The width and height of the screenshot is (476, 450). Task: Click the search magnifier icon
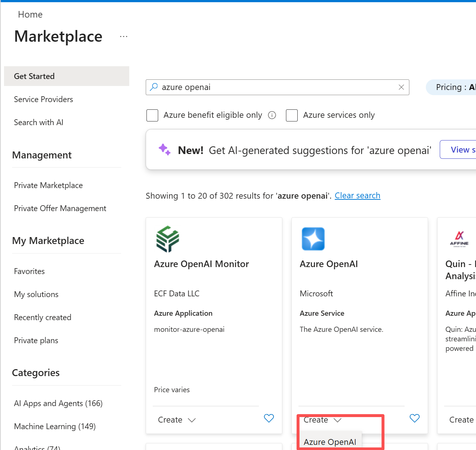tap(154, 87)
